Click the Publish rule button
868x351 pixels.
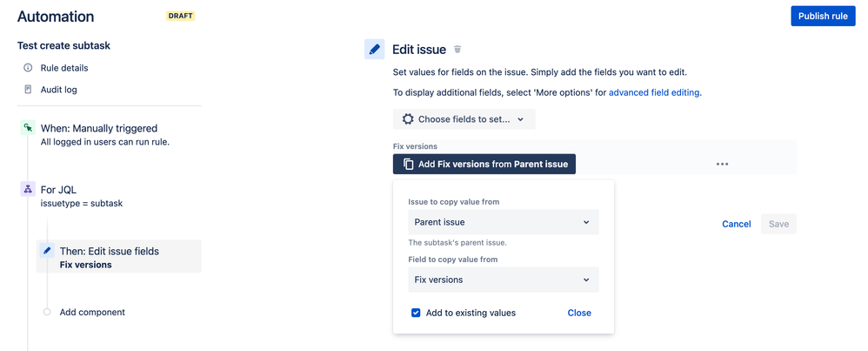coord(823,17)
